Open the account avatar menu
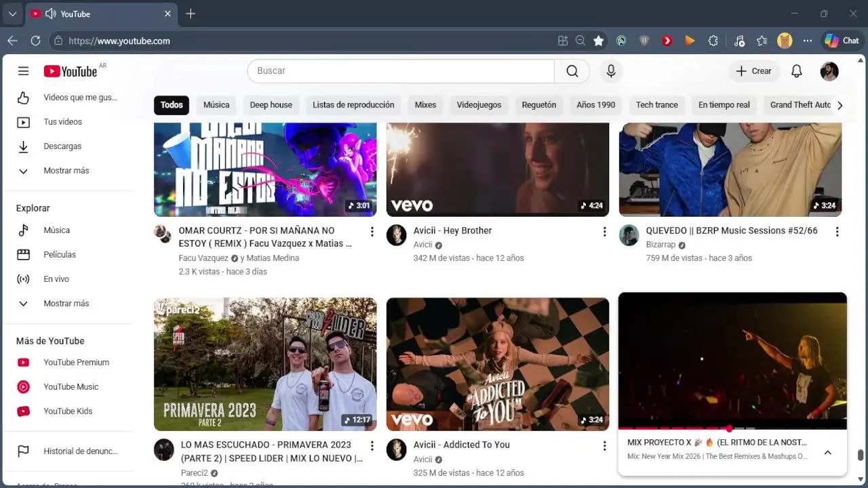Screen dimensions: 868x488 (x=829, y=71)
